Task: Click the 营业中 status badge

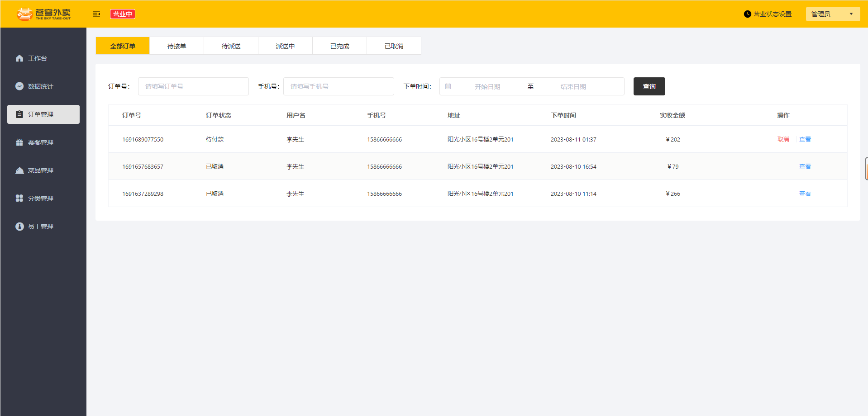Action: click(x=123, y=14)
